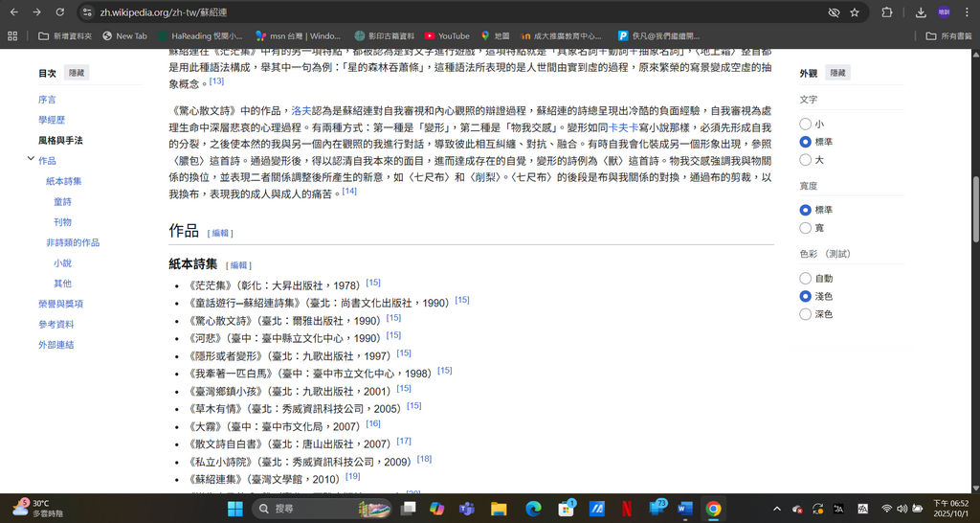Open the browser extensions puzzle icon
This screenshot has height=523, width=980.
pos(886,12)
